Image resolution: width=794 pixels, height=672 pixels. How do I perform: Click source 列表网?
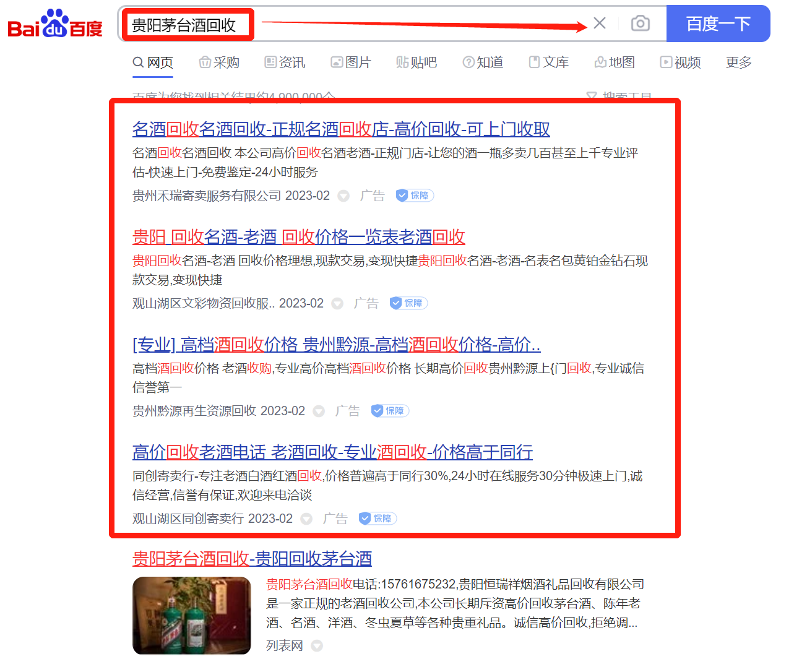tap(285, 645)
